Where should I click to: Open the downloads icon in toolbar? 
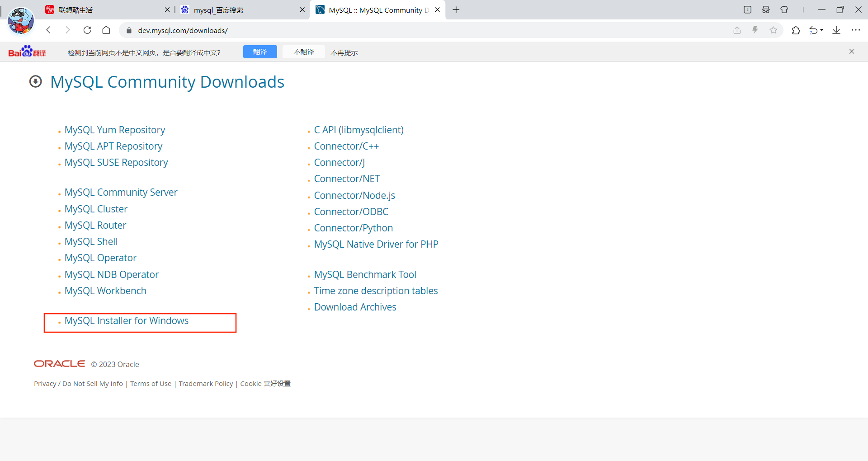(836, 30)
